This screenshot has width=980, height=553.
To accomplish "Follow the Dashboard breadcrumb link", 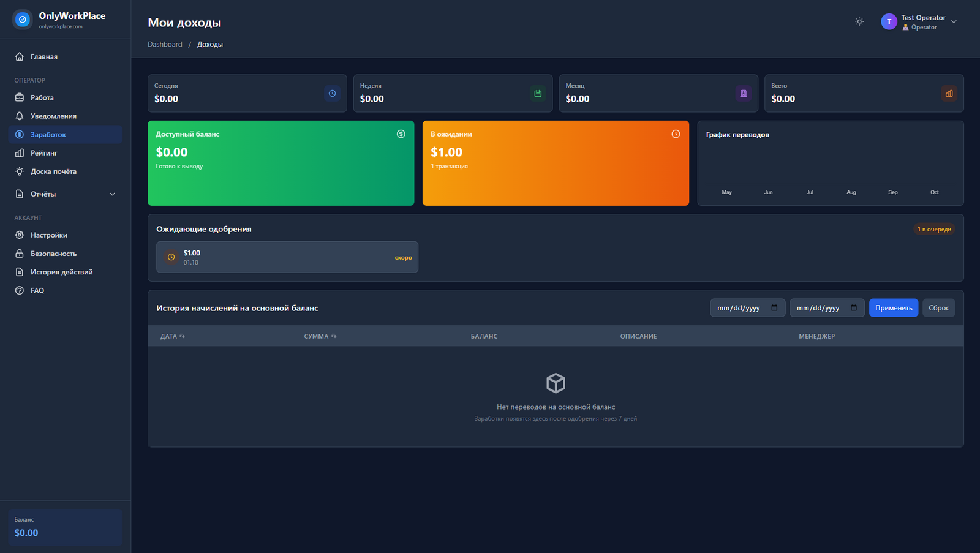I will pos(165,44).
